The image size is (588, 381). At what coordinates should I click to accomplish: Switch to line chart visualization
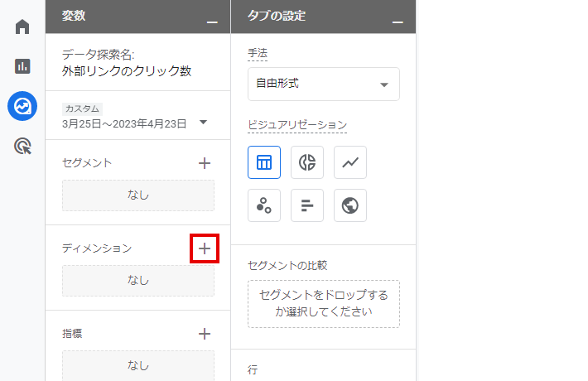click(350, 162)
